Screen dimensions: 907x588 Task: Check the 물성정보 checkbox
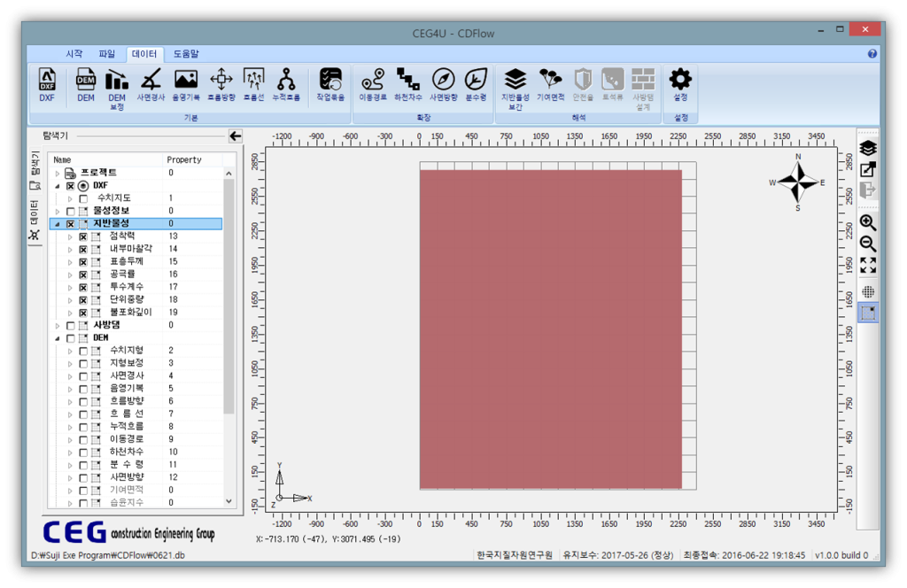[x=71, y=211]
